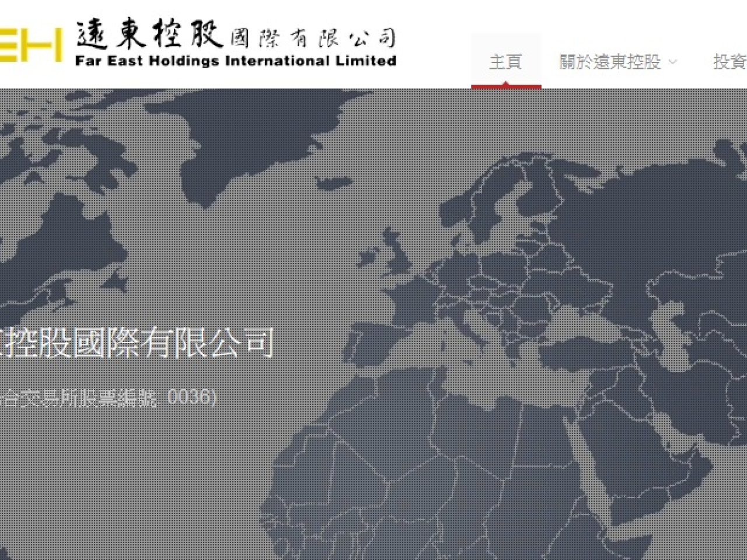Click the calligraphy 遠東控股 company logo
The width and height of the screenshot is (747, 560).
149,35
